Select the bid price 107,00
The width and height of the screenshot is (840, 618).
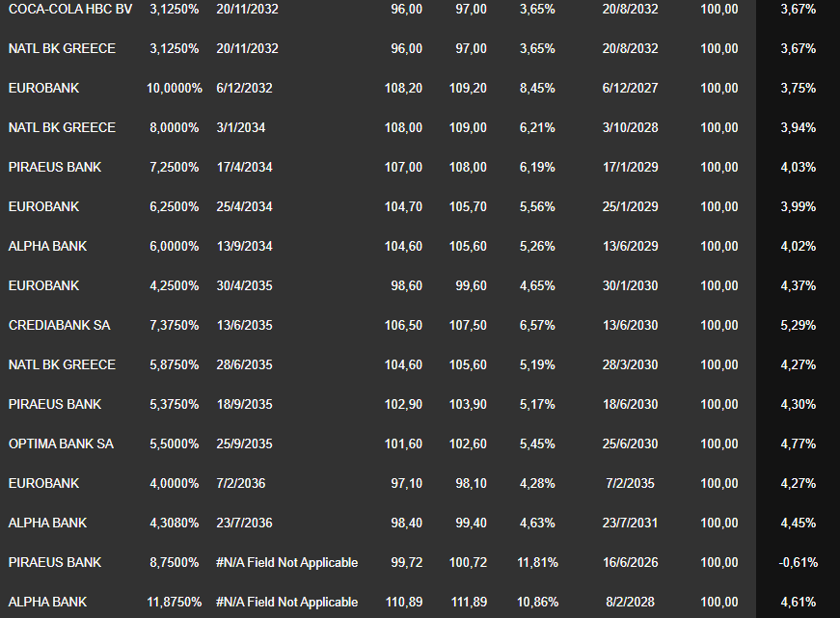[x=403, y=167]
